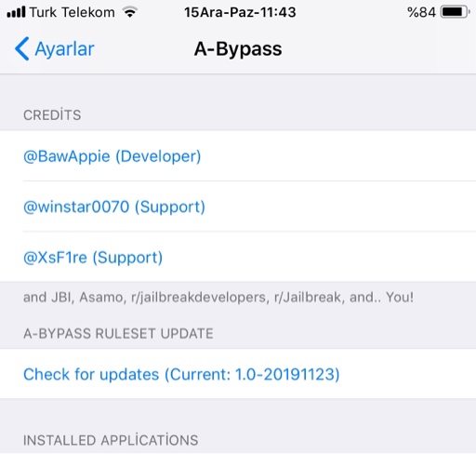Image resolution: width=476 pixels, height=454 pixels.
Task: Tap the INSTALLED APPLİCATİONS section header
Action: coord(111,440)
